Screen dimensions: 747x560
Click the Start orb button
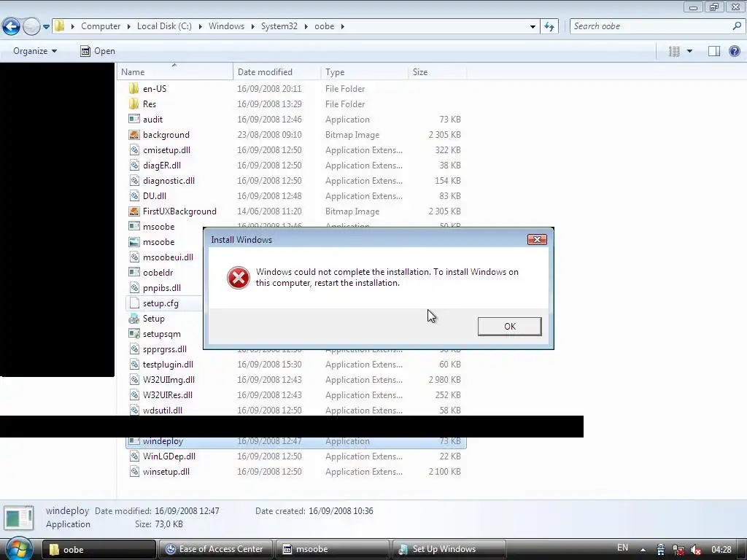click(18, 548)
